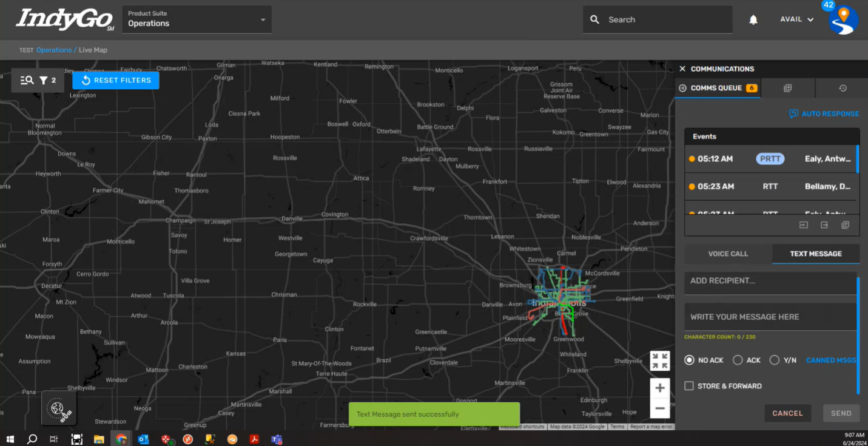
Task: Open the multi-window tab in Communications panel
Action: [x=787, y=88]
